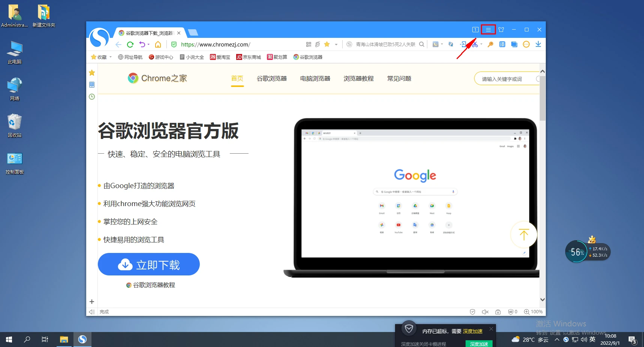Expand the 收藏 bookmarks dropdown
The height and width of the screenshot is (347, 644).
point(111,57)
